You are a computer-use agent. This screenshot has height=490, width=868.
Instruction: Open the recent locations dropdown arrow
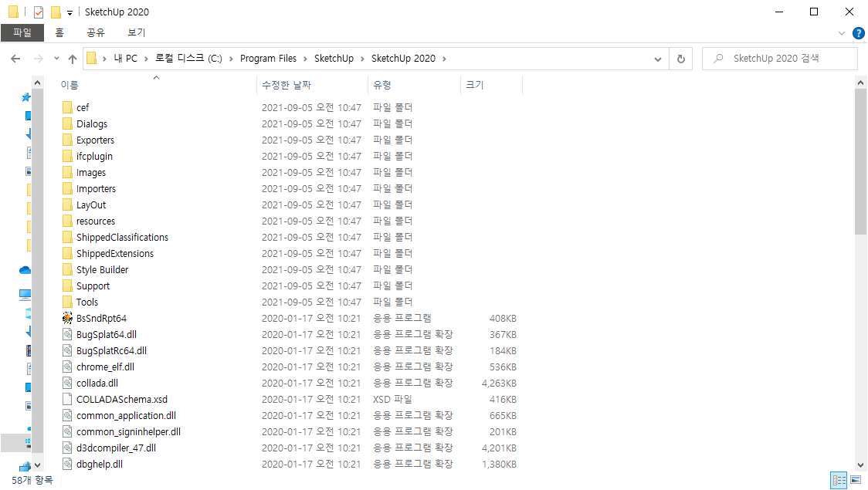point(56,59)
